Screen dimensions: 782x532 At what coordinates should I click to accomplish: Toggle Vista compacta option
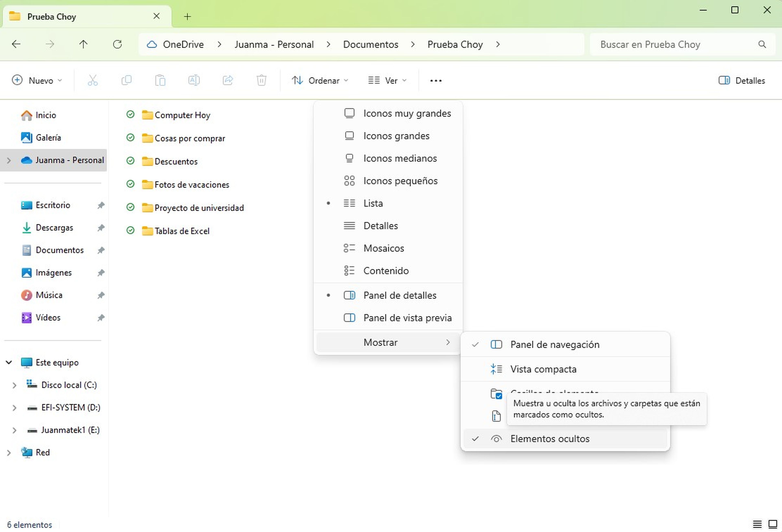point(565,369)
